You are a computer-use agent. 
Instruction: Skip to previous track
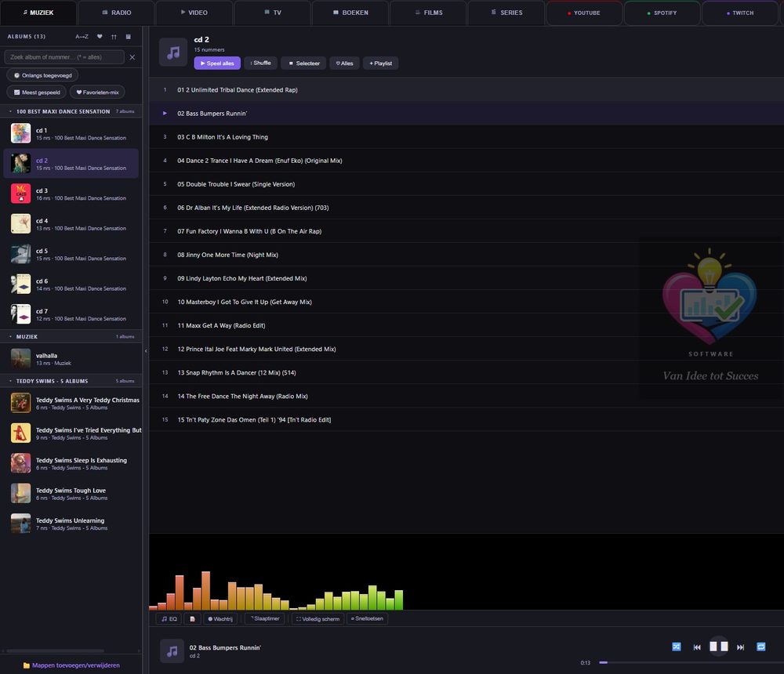697,647
